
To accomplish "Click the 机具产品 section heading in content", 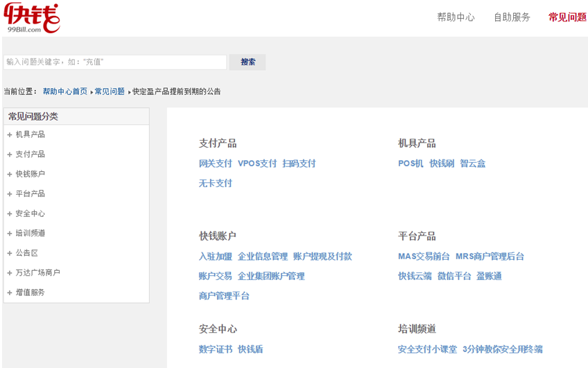I will (417, 143).
